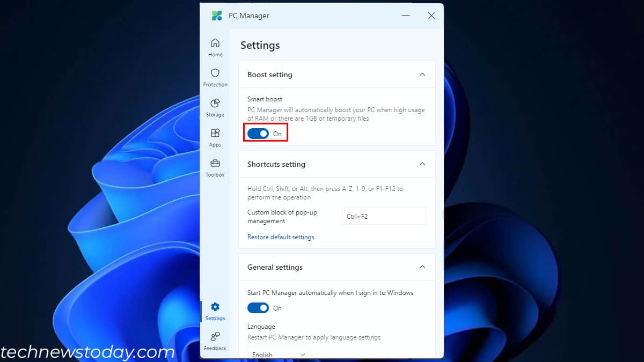Collapse the Boost setting section
Image resolution: width=644 pixels, height=362 pixels.
tap(422, 75)
